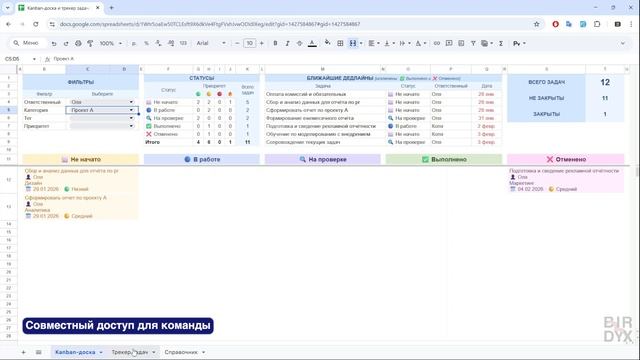Click the Functions sigma icon
640x360 pixels.
[x=501, y=43]
